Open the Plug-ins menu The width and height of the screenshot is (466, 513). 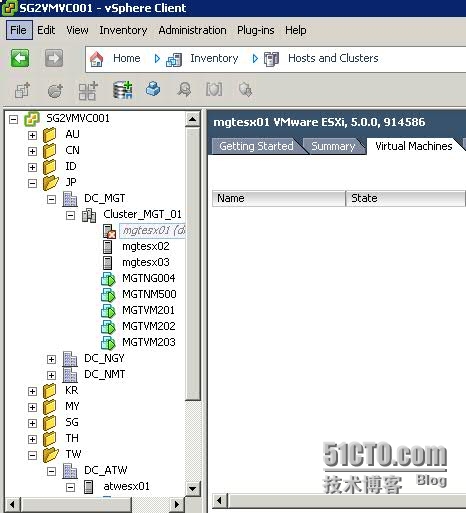(x=256, y=30)
